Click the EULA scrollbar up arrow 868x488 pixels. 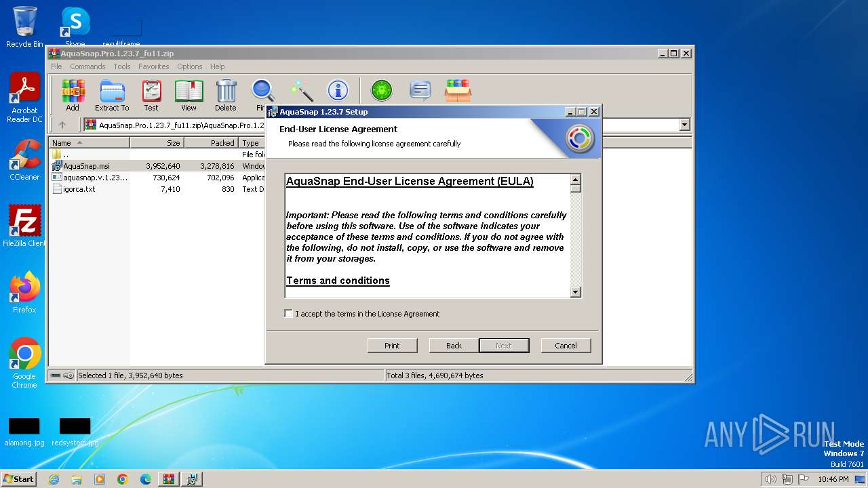tap(576, 180)
